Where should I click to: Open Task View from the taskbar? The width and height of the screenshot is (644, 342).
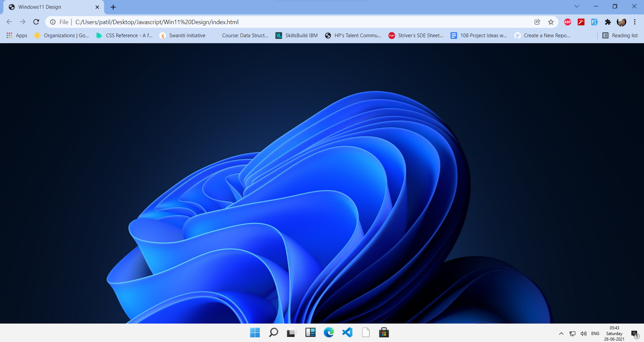tap(291, 333)
